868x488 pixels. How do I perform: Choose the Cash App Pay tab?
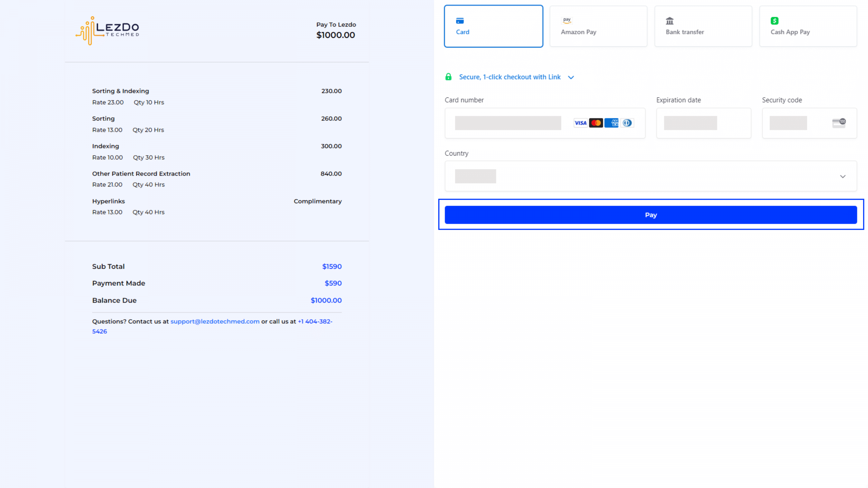point(808,26)
